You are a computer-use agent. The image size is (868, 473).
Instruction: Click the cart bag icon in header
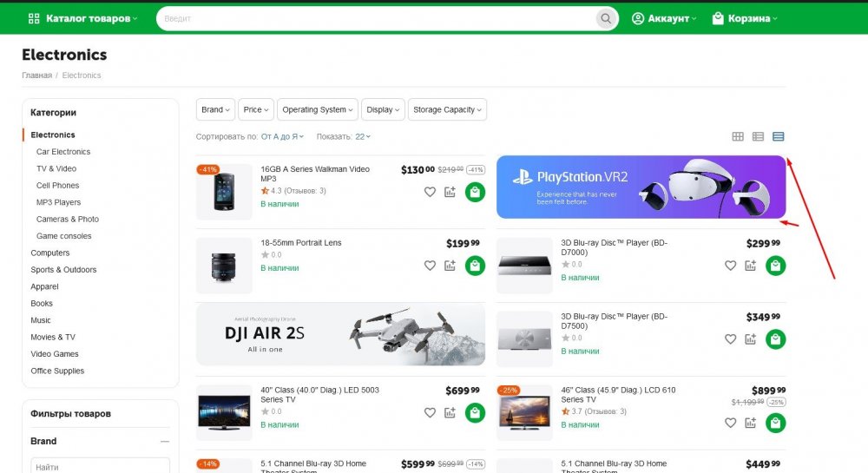718,18
